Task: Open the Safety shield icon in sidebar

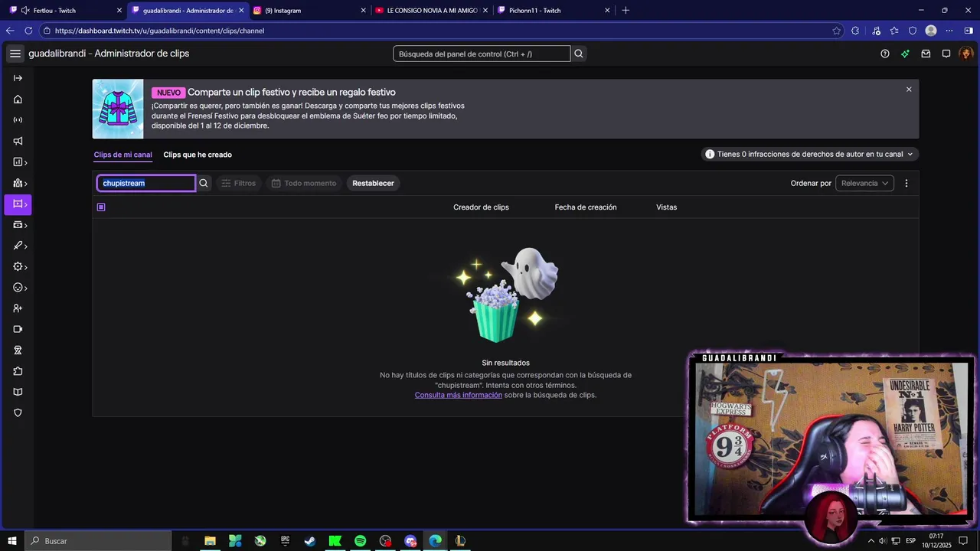Action: pyautogui.click(x=18, y=412)
